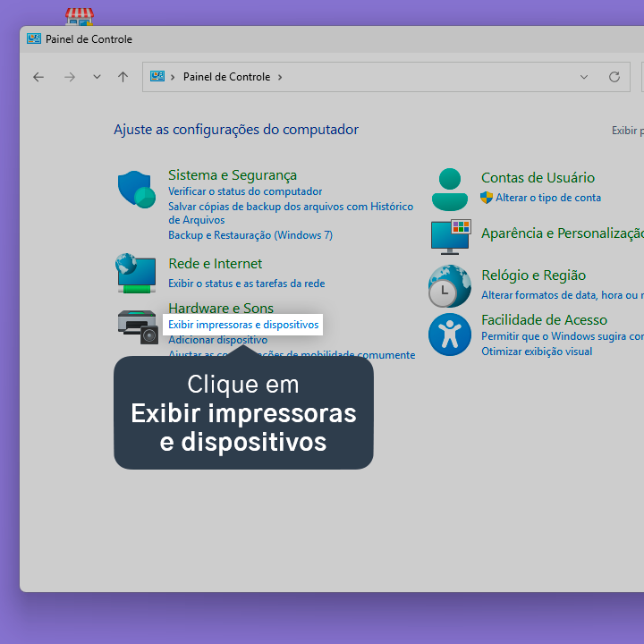The image size is (644, 644).
Task: Click Alterar o tipo de conta
Action: (548, 198)
